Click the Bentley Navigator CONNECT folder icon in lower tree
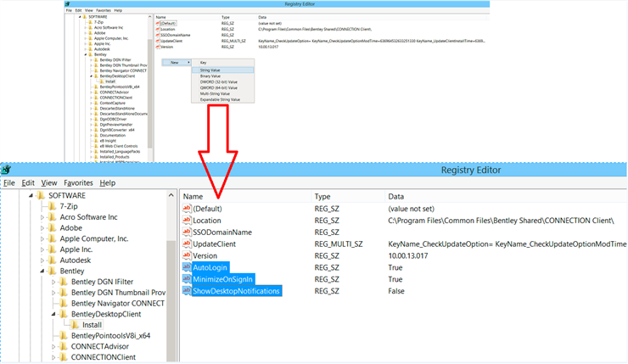 point(64,303)
